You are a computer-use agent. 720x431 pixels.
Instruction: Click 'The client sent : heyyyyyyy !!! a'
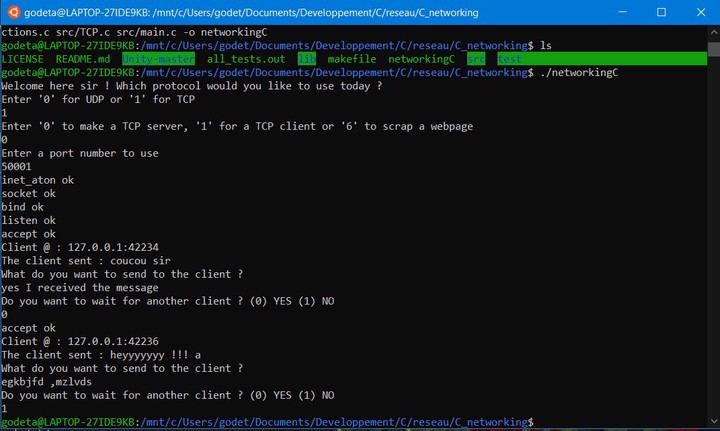(x=101, y=355)
